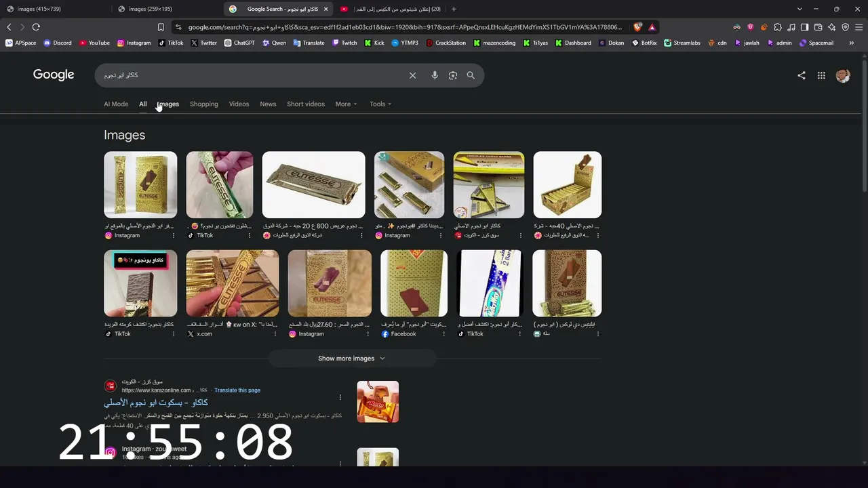Open the TikTok bookmark

point(171,43)
